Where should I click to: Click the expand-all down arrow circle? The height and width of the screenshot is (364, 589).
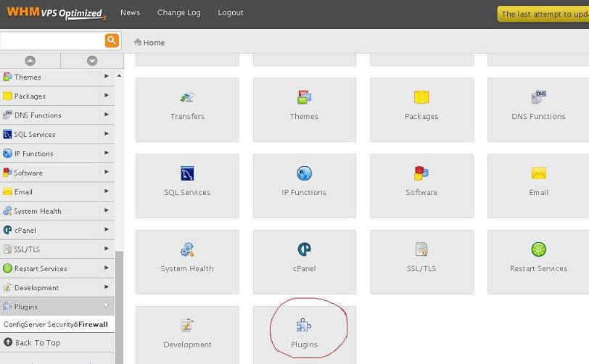92,61
